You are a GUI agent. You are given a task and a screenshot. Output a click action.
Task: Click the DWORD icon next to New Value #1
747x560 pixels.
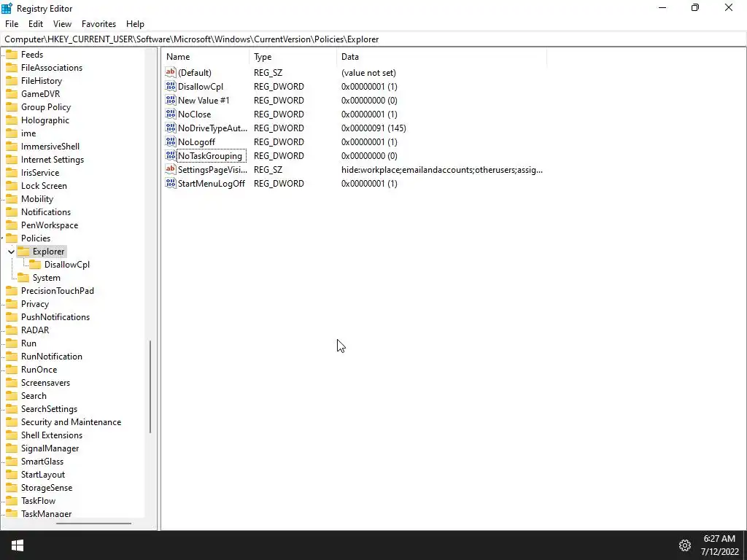click(171, 100)
